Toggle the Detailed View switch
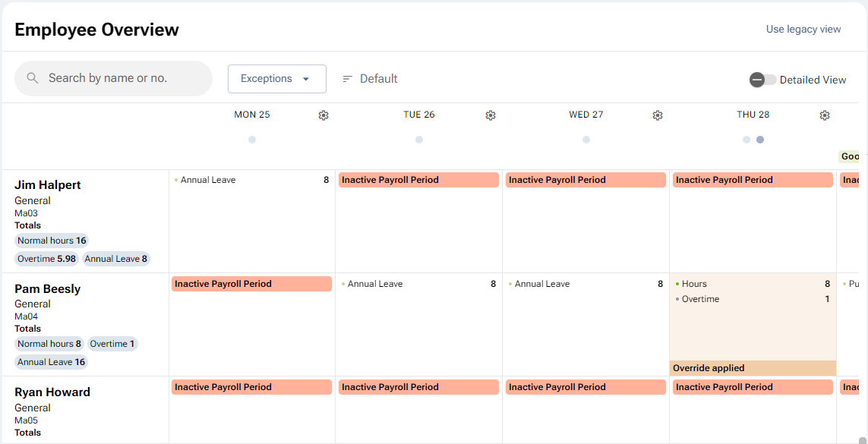 (762, 80)
